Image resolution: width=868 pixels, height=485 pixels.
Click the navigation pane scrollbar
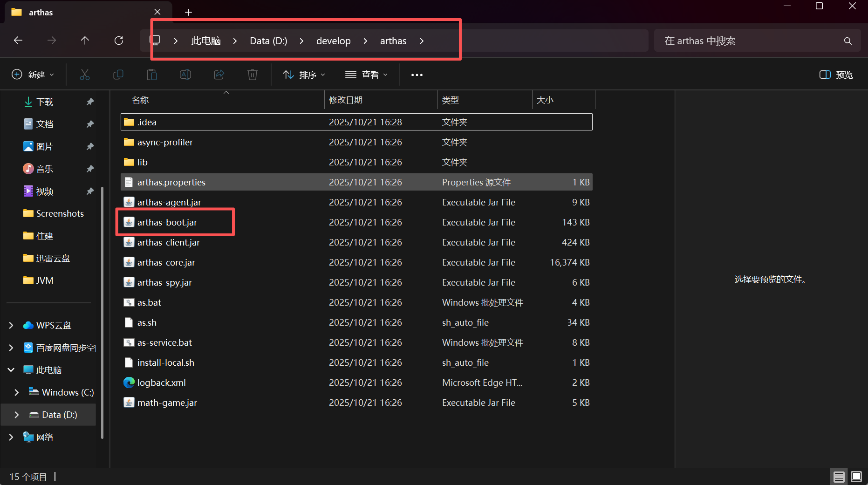pyautogui.click(x=102, y=312)
